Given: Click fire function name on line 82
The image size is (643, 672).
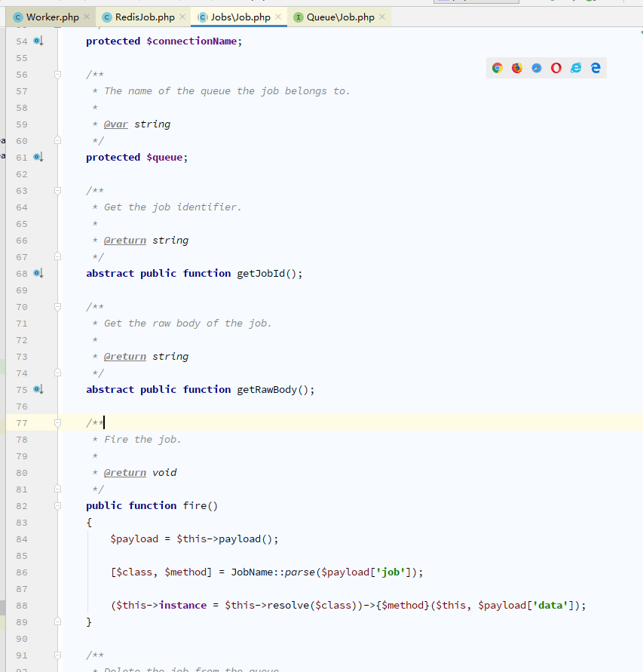Looking at the screenshot, I should click(x=194, y=506).
